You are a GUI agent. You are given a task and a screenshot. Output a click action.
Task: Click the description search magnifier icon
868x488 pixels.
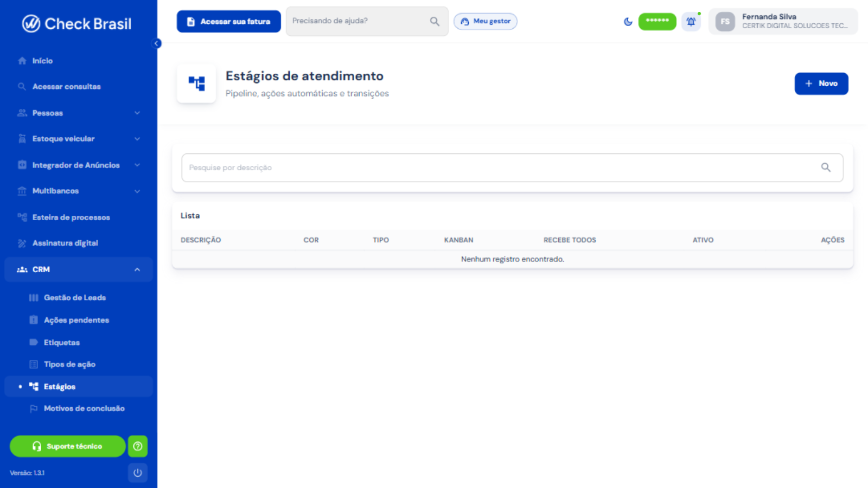click(826, 168)
